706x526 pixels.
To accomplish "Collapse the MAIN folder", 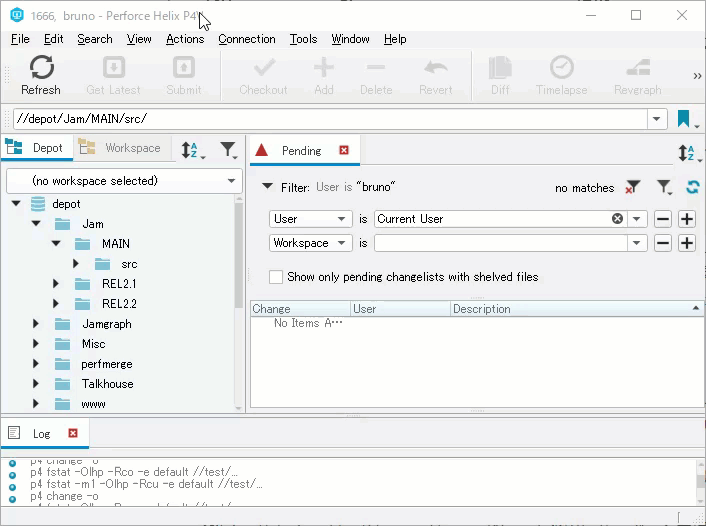I will coord(56,243).
